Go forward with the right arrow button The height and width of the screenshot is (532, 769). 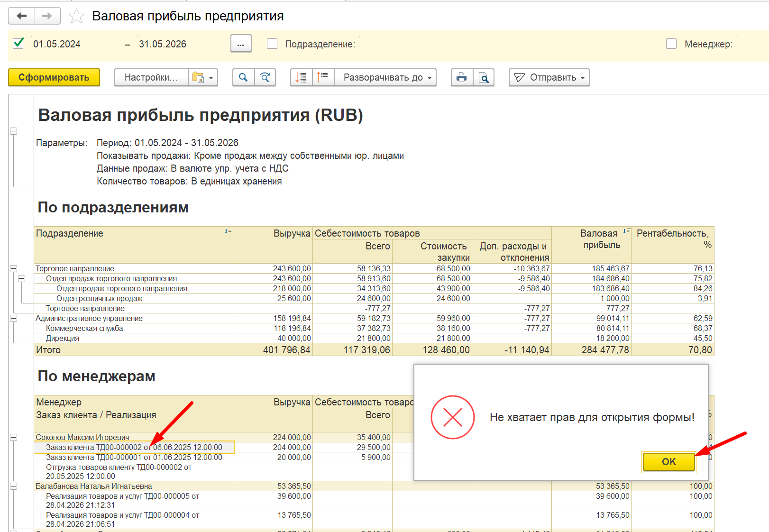[x=46, y=16]
